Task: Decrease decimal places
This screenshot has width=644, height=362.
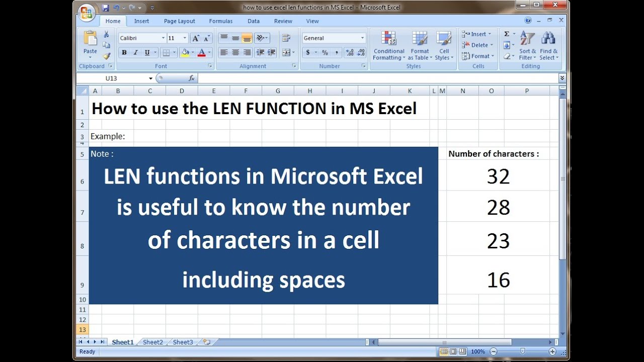Action: [x=361, y=52]
